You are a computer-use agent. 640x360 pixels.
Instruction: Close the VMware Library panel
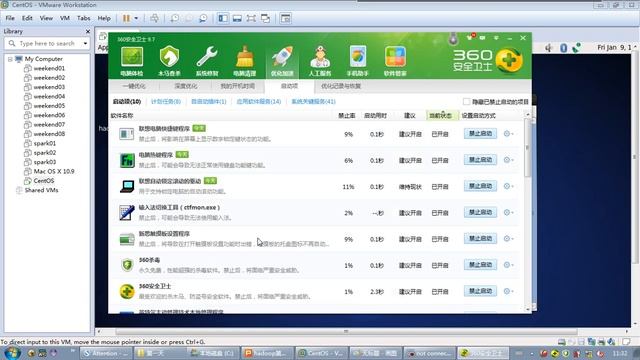[88, 31]
